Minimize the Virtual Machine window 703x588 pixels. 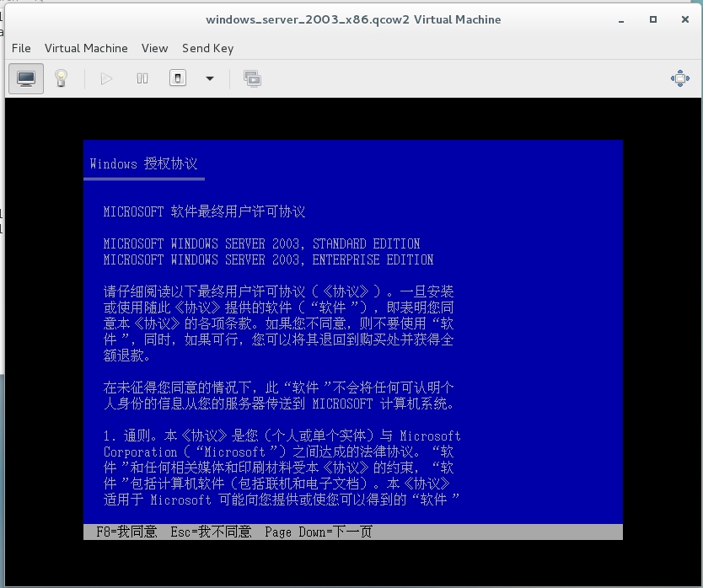[x=621, y=20]
